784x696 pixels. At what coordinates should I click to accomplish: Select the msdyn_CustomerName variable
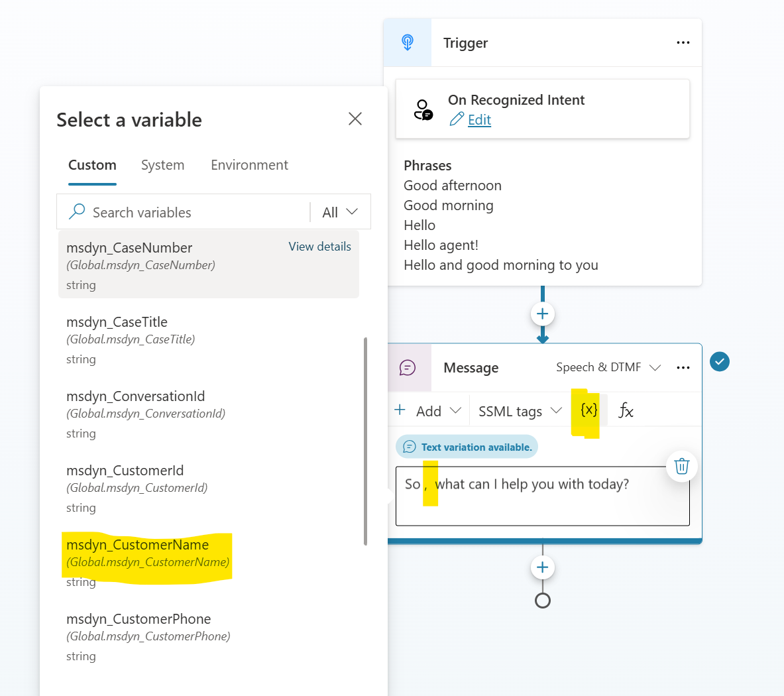[148, 563]
